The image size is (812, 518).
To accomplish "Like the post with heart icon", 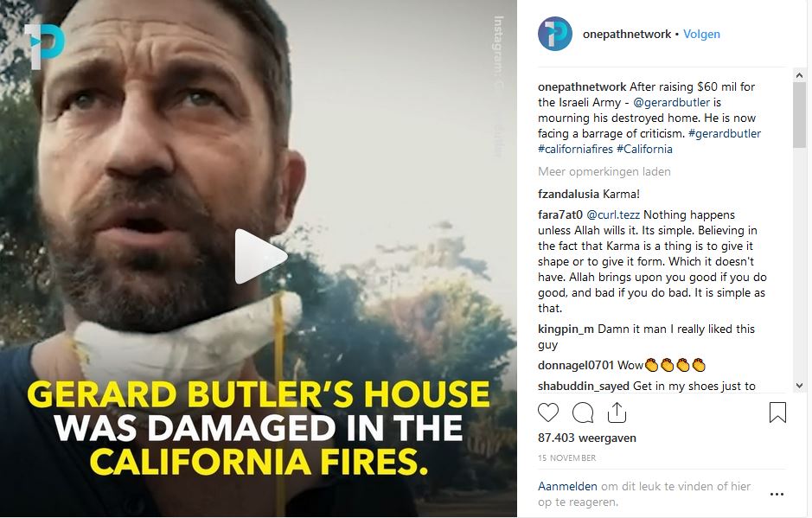I will [548, 412].
